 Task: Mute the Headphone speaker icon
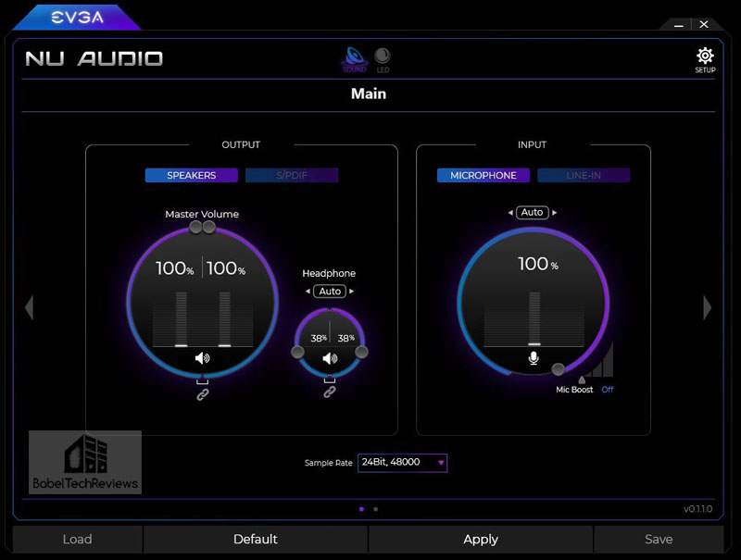(x=329, y=359)
